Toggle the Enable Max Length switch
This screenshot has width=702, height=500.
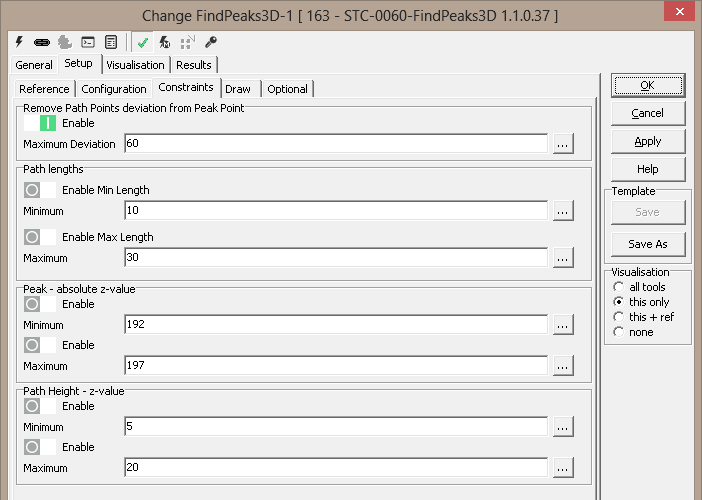click(x=40, y=237)
